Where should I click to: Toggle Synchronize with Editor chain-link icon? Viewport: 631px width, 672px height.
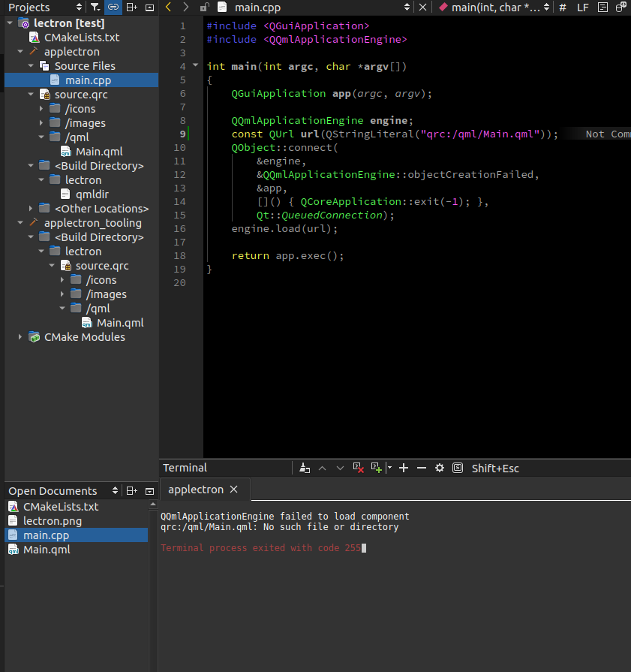tap(111, 7)
